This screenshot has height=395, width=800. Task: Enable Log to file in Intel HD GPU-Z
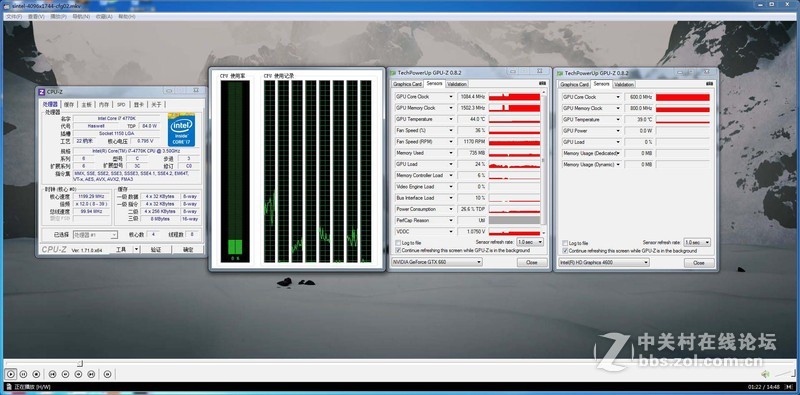pyautogui.click(x=565, y=243)
